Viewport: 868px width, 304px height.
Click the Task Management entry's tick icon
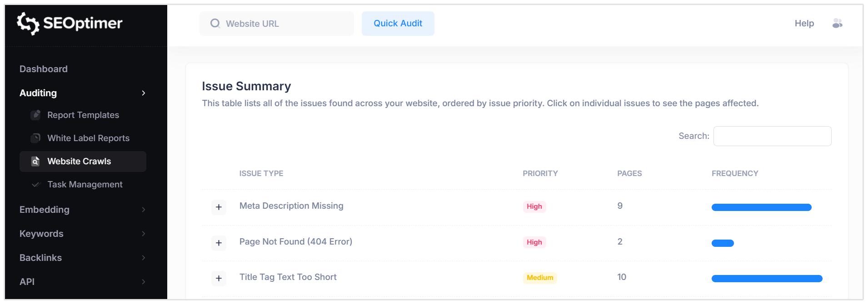pyautogui.click(x=35, y=184)
